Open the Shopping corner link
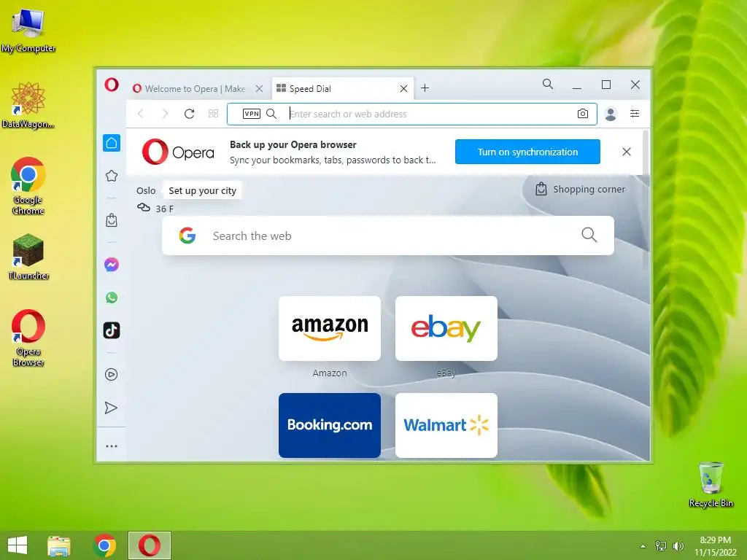This screenshot has width=747, height=560. tap(580, 189)
